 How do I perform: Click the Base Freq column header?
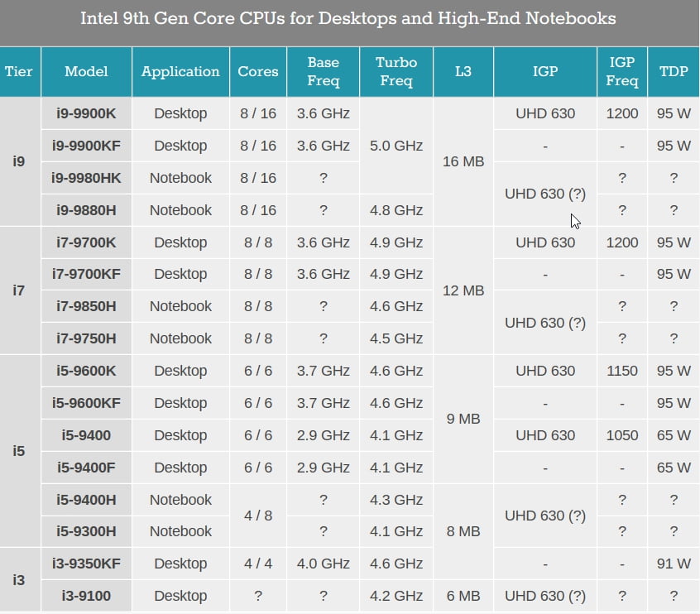[x=323, y=71]
